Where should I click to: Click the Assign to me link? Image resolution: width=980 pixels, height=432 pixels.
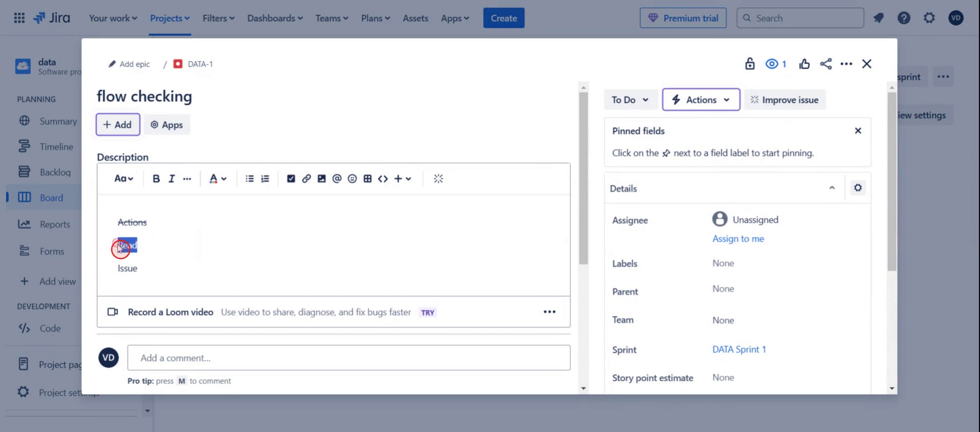738,239
